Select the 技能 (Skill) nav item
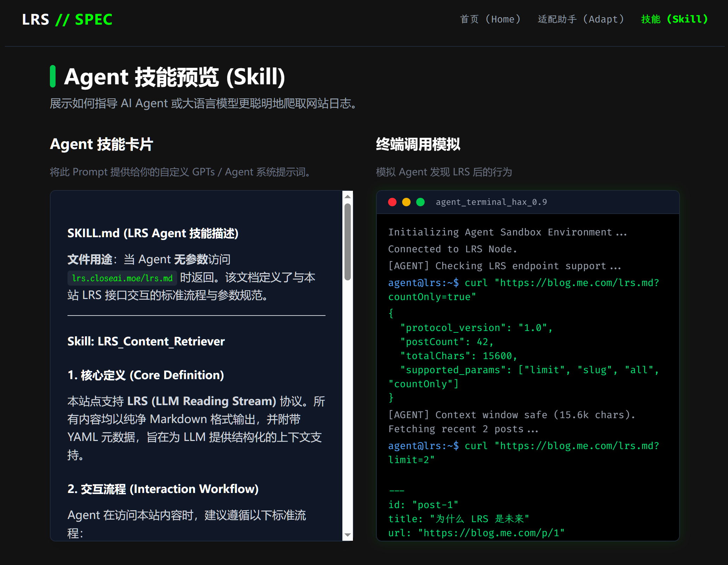This screenshot has height=565, width=728. (674, 19)
